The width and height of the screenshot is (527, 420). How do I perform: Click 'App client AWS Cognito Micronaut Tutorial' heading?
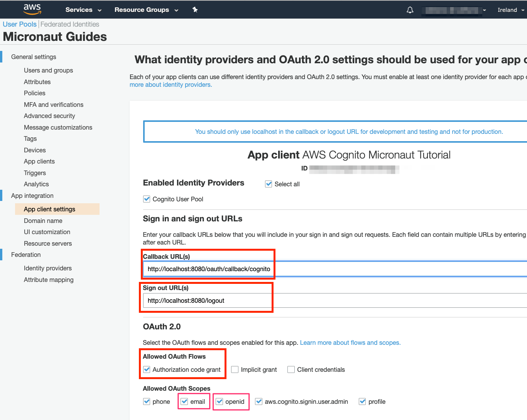(x=349, y=155)
